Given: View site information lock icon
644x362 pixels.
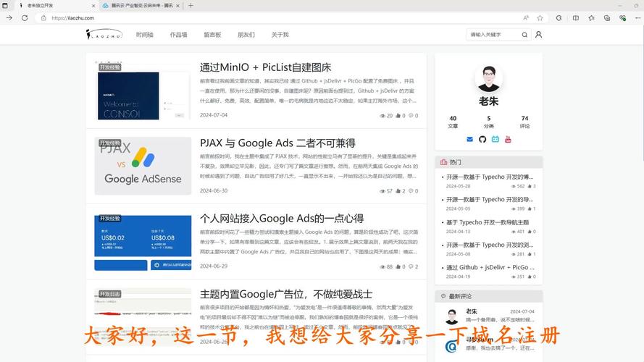Looking at the screenshot, I should tap(43, 18).
